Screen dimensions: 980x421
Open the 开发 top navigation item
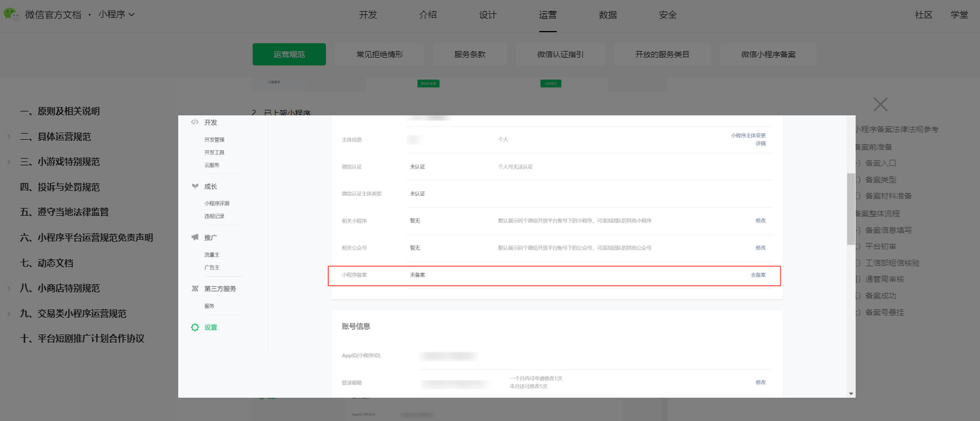point(368,15)
